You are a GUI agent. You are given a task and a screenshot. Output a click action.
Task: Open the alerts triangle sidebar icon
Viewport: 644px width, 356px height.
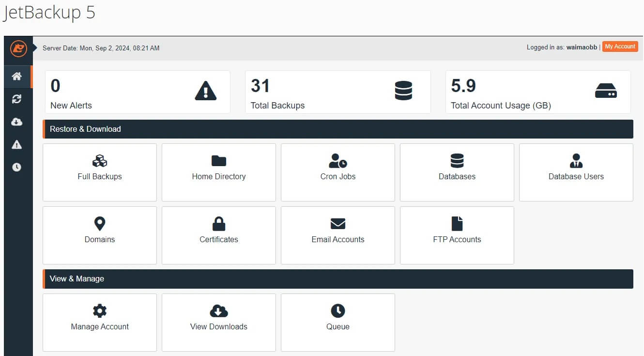tap(17, 144)
